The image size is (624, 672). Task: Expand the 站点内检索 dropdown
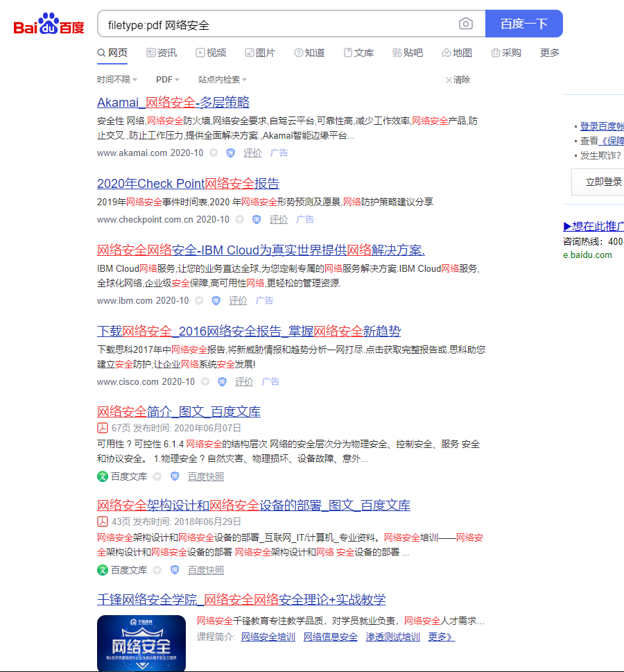click(x=223, y=80)
